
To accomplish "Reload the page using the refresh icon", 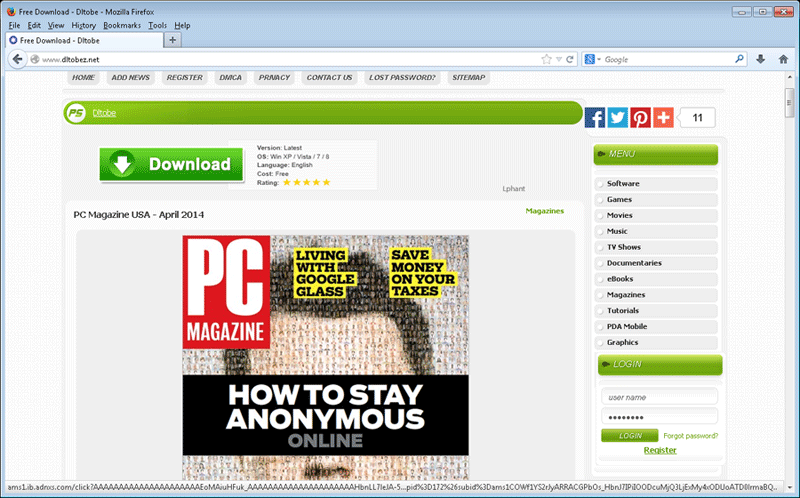I will point(570,59).
